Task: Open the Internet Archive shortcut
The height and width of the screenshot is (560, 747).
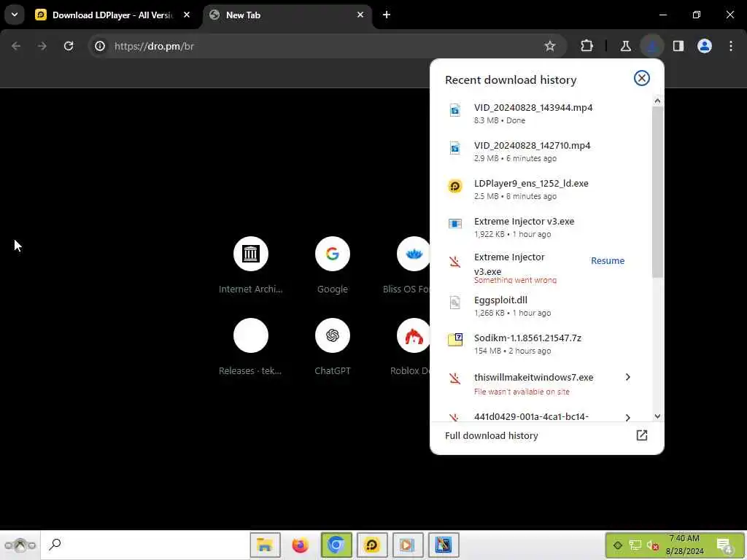Action: (251, 265)
